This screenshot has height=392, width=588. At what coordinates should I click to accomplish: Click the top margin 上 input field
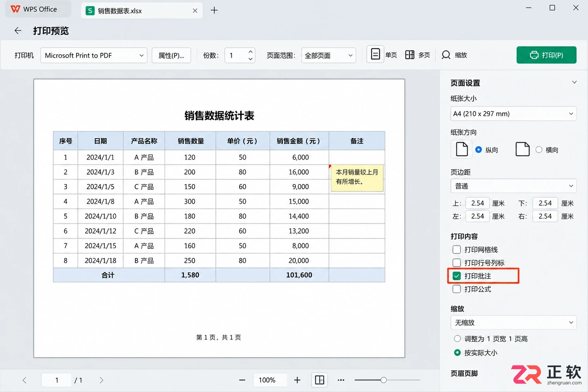click(477, 203)
